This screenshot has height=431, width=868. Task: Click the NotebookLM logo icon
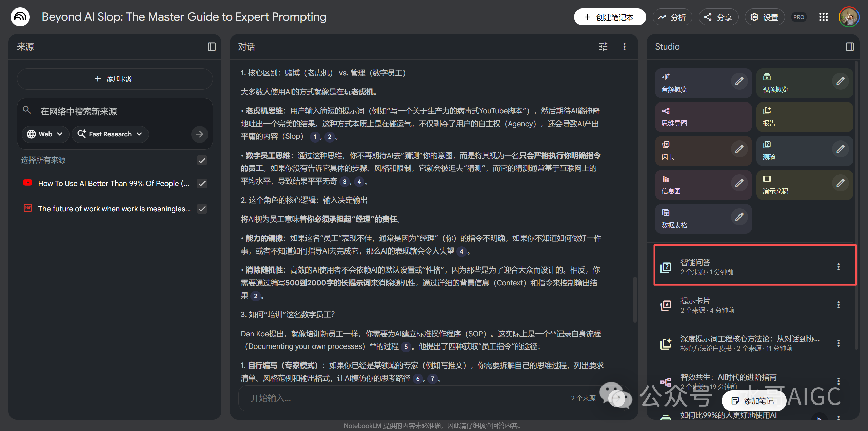(x=20, y=17)
